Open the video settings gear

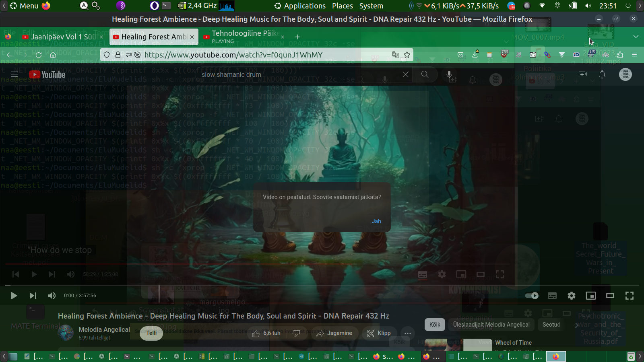(x=572, y=296)
